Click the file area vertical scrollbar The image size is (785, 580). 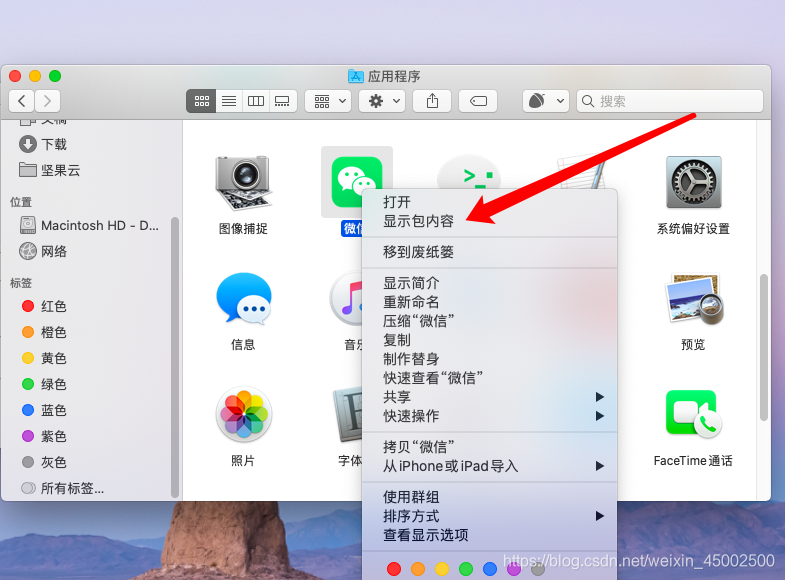pyautogui.click(x=763, y=347)
